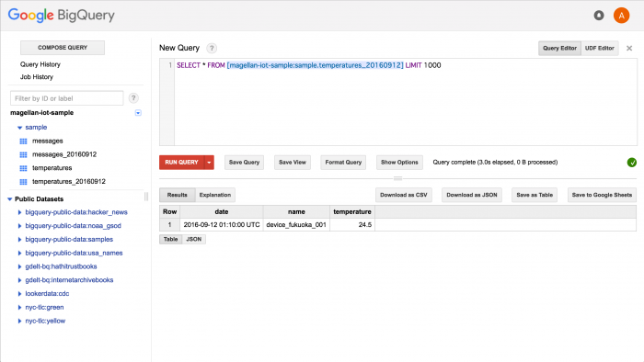This screenshot has height=362, width=644.
Task: Click the date column header
Action: [x=222, y=212]
